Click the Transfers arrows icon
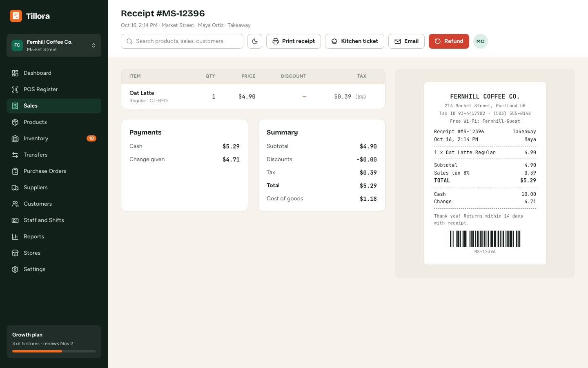Screen dimensions: 588x368 15,155
